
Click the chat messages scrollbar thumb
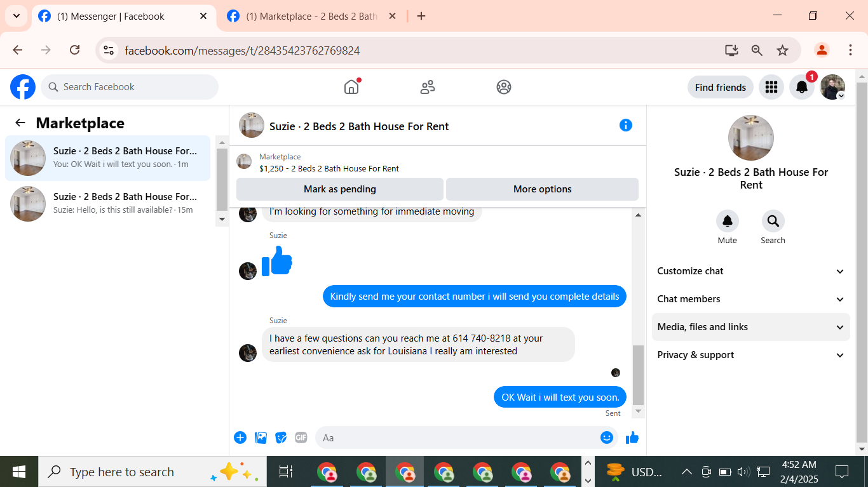pyautogui.click(x=639, y=375)
